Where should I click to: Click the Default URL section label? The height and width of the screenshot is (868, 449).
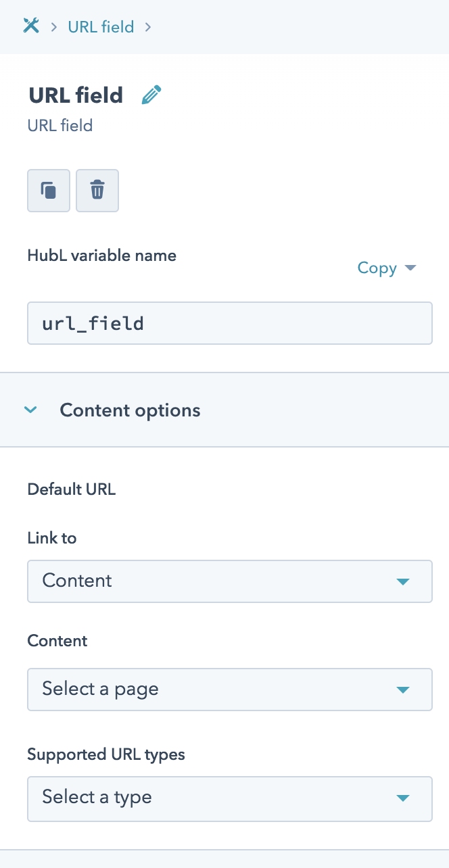(71, 489)
